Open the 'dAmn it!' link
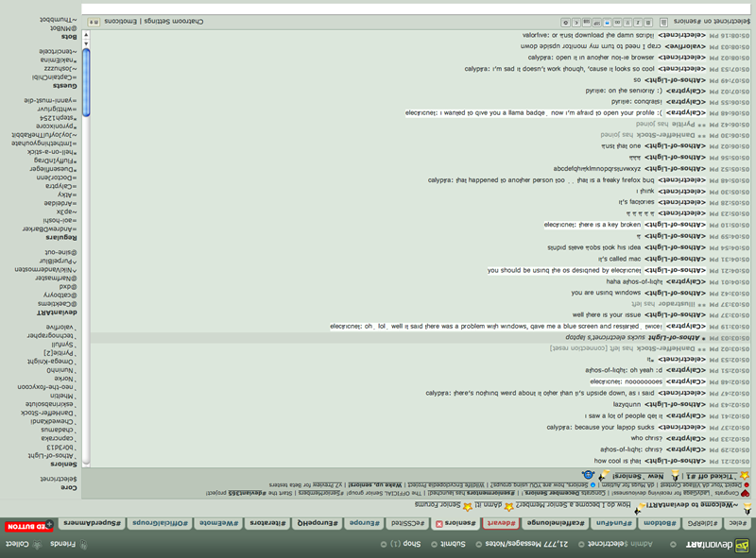The height and width of the screenshot is (558, 756). point(489,505)
